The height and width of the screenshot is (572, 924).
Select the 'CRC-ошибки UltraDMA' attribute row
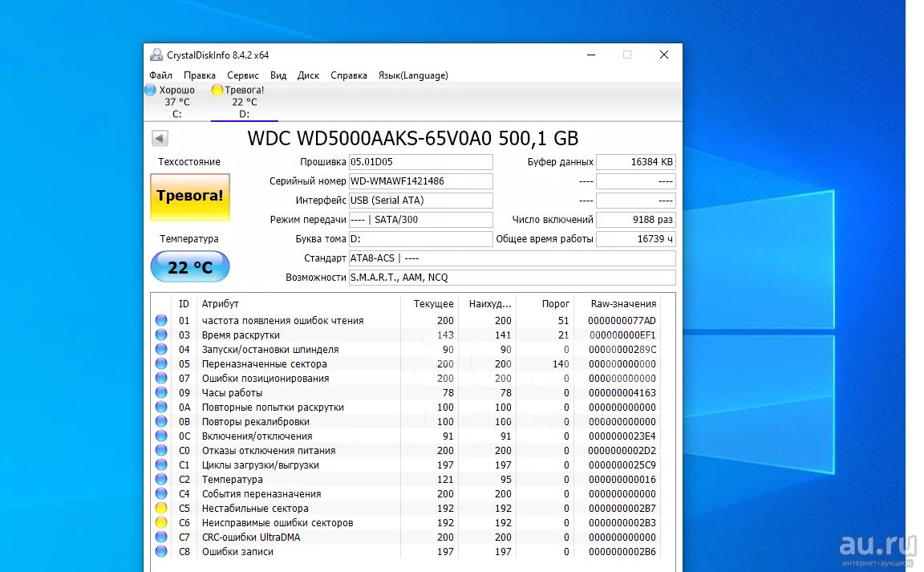point(407,538)
